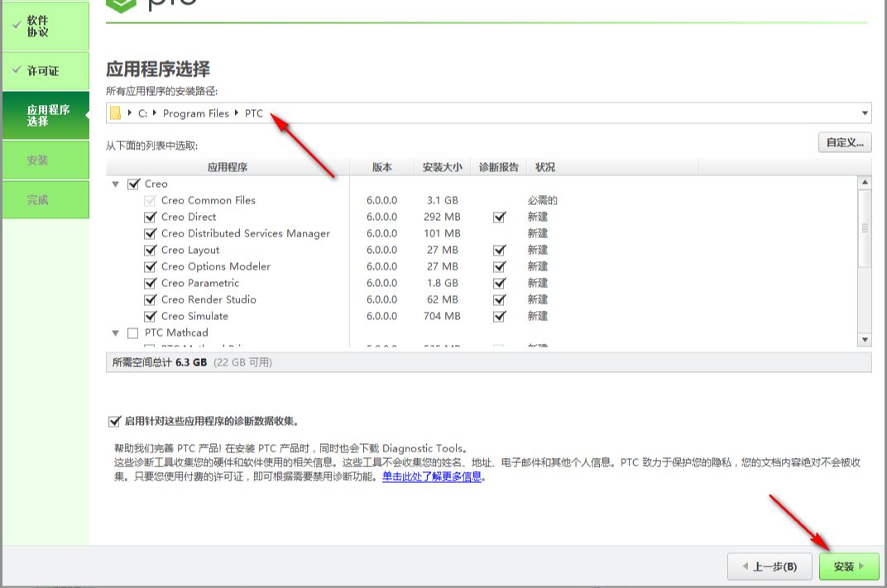Viewport: 887px width, 588px height.
Task: Collapse the PTC Mathcad group
Action: tap(115, 333)
